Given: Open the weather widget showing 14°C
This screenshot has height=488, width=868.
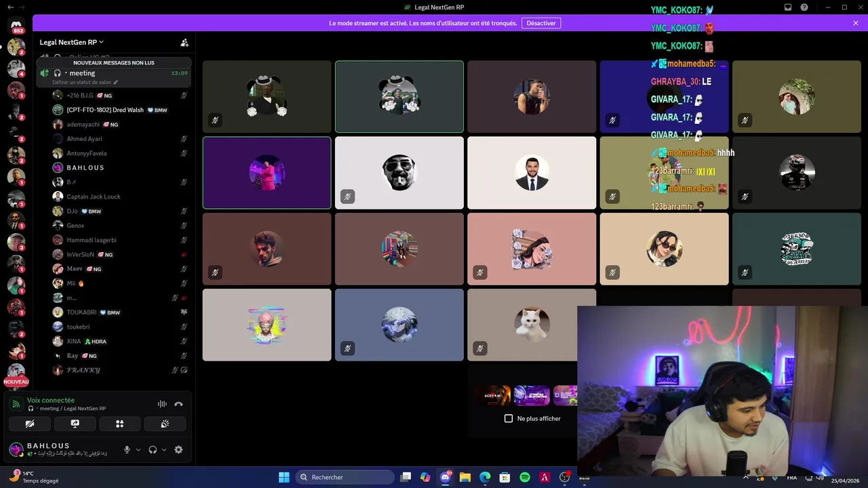Looking at the screenshot, I should [x=33, y=477].
